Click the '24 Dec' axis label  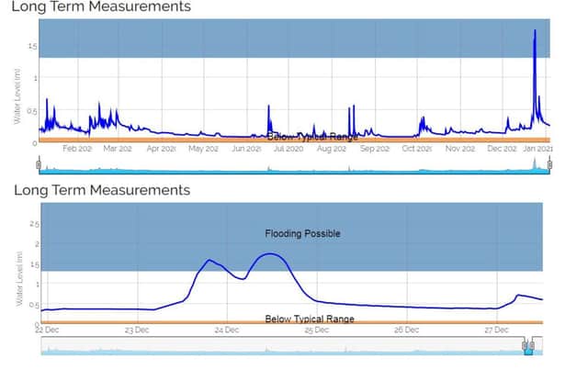[x=227, y=330]
